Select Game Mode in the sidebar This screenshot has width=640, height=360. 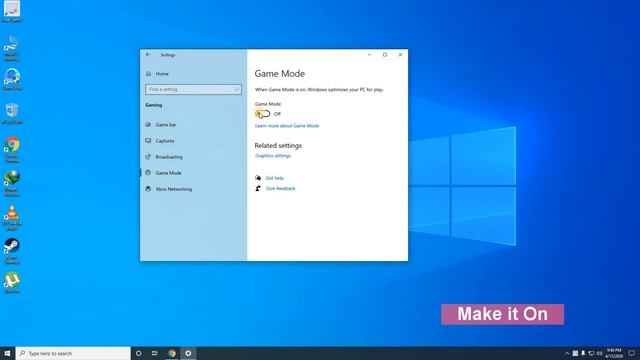[168, 173]
